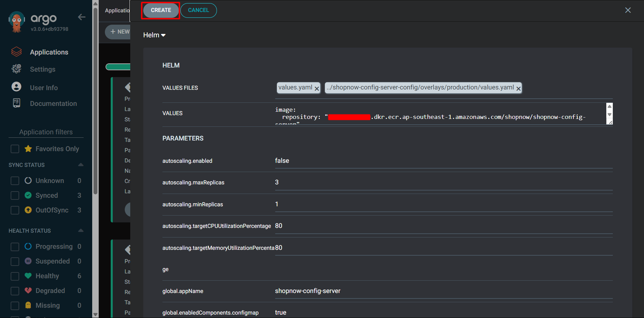The height and width of the screenshot is (318, 644).
Task: Open the Helm source type dropdown
Action: click(x=154, y=35)
